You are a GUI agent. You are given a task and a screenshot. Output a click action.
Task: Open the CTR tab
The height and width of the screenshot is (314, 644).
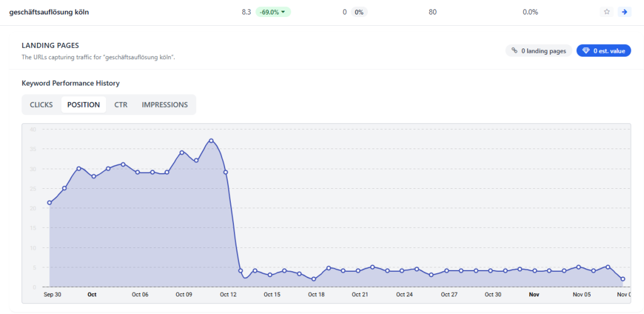(x=121, y=104)
